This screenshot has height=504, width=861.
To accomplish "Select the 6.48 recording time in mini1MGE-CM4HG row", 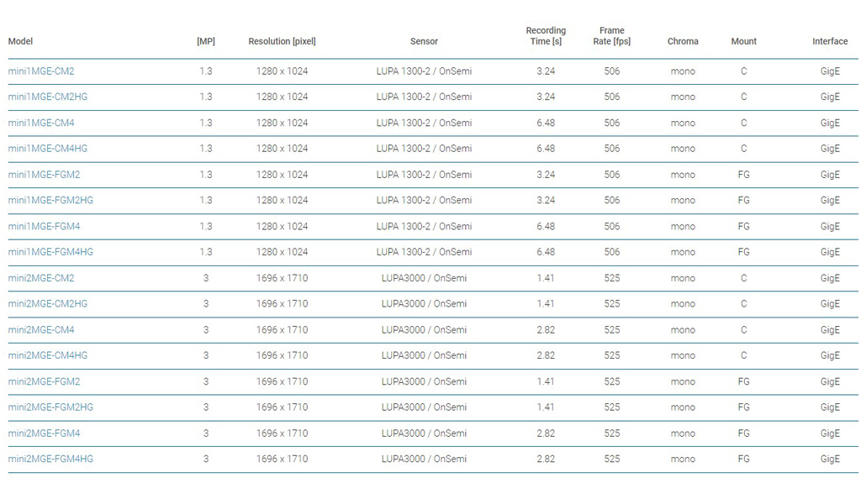I will point(546,149).
